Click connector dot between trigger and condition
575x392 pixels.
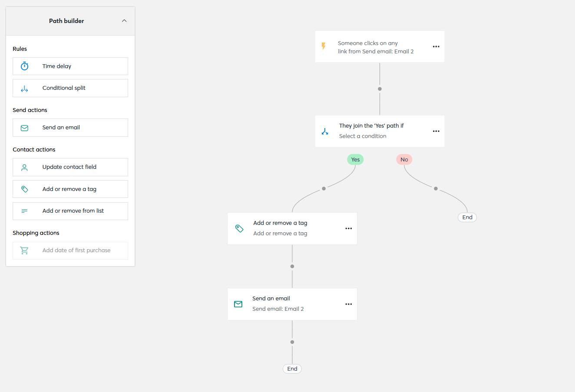coord(380,89)
